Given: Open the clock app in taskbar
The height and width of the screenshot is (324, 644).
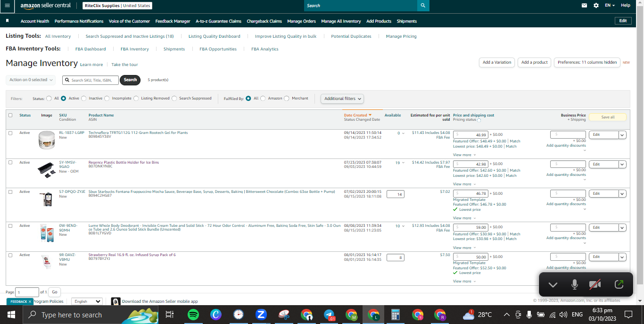Looking at the screenshot, I should [239, 315].
